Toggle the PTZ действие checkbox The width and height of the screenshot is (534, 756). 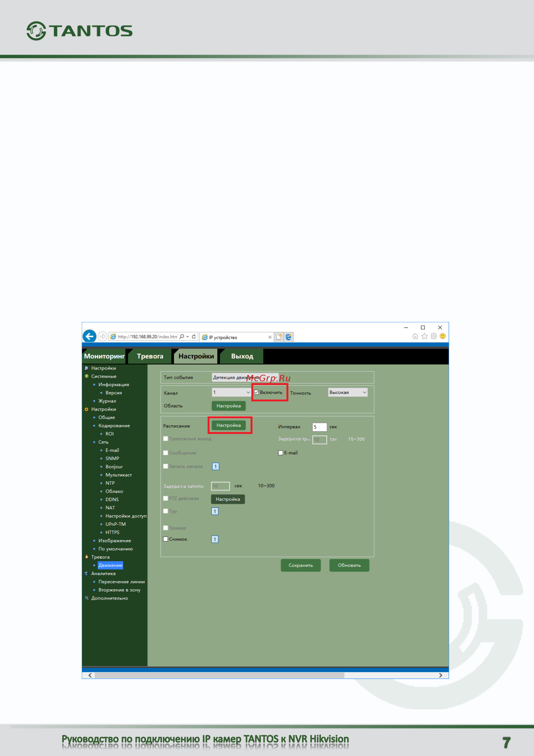[165, 498]
